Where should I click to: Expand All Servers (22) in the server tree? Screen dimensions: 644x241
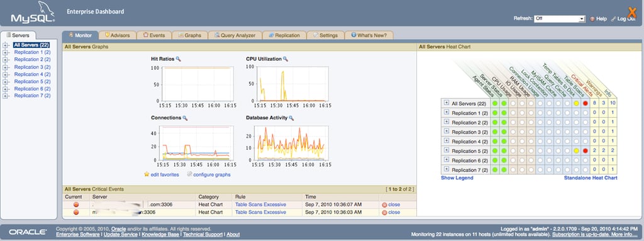[6, 45]
